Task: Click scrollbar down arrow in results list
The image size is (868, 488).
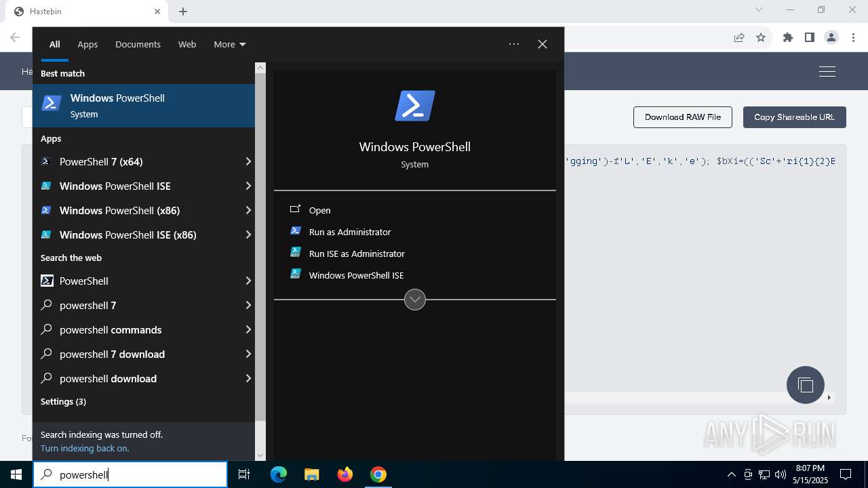Action: 260,455
